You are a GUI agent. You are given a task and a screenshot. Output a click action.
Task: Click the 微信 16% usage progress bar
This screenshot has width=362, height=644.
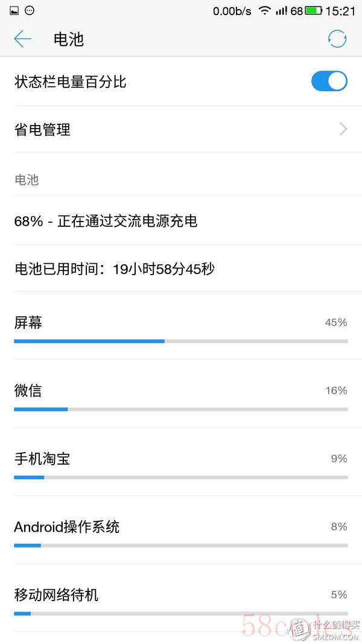point(180,409)
